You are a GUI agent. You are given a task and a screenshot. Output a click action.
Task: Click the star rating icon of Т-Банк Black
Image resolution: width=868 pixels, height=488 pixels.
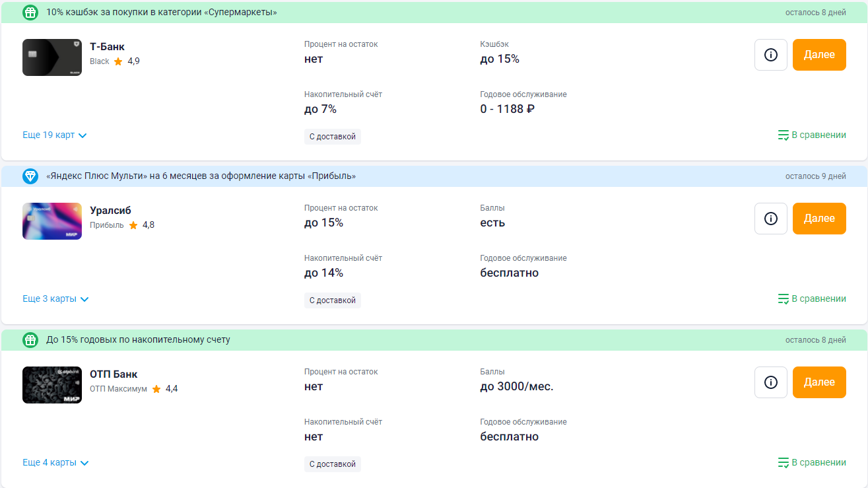(x=118, y=61)
